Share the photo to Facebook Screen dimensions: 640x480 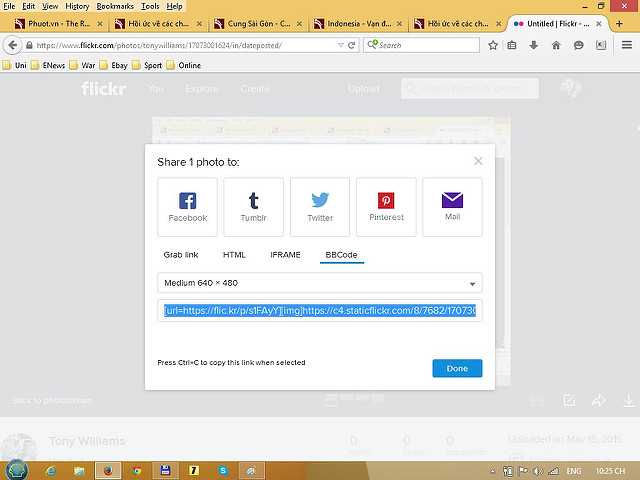[x=187, y=207]
